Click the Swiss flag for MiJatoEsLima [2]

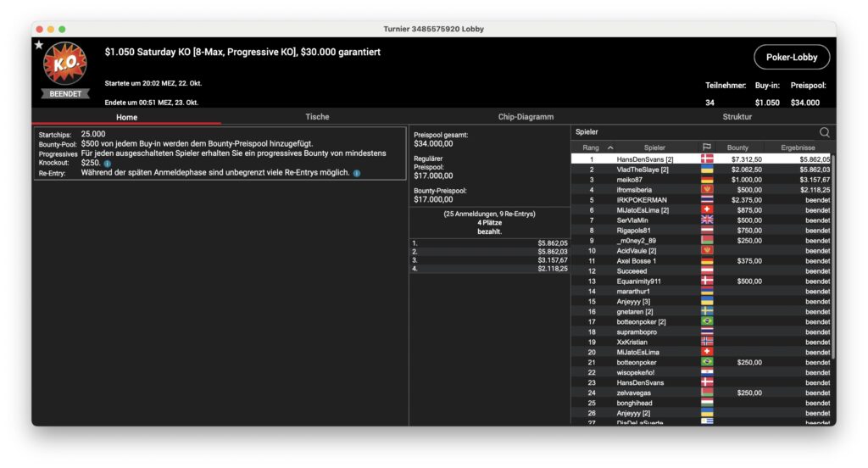707,209
